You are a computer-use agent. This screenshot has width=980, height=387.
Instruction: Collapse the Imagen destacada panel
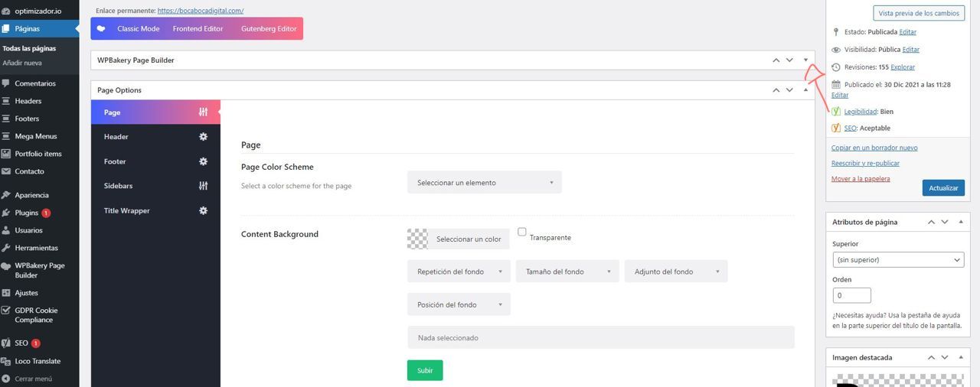961,357
